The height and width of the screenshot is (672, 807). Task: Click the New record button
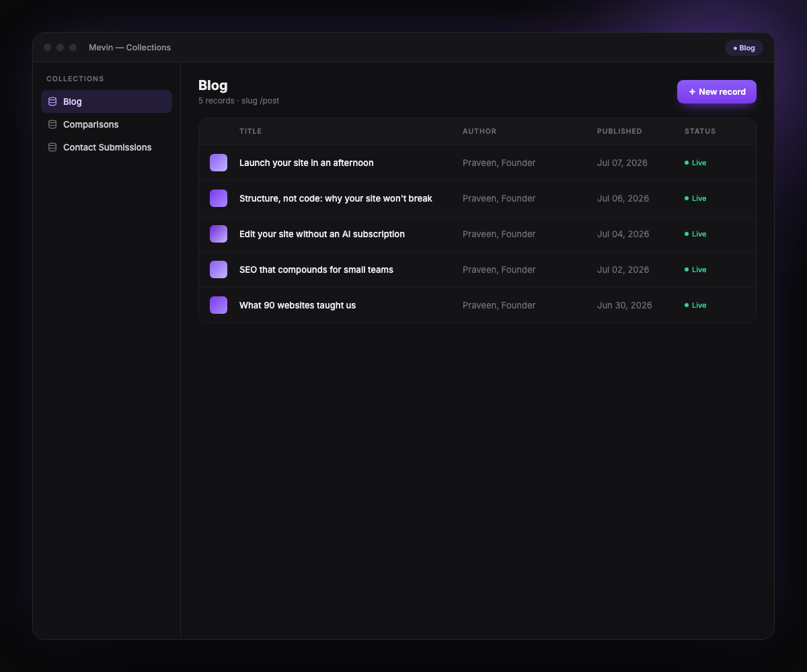point(717,91)
